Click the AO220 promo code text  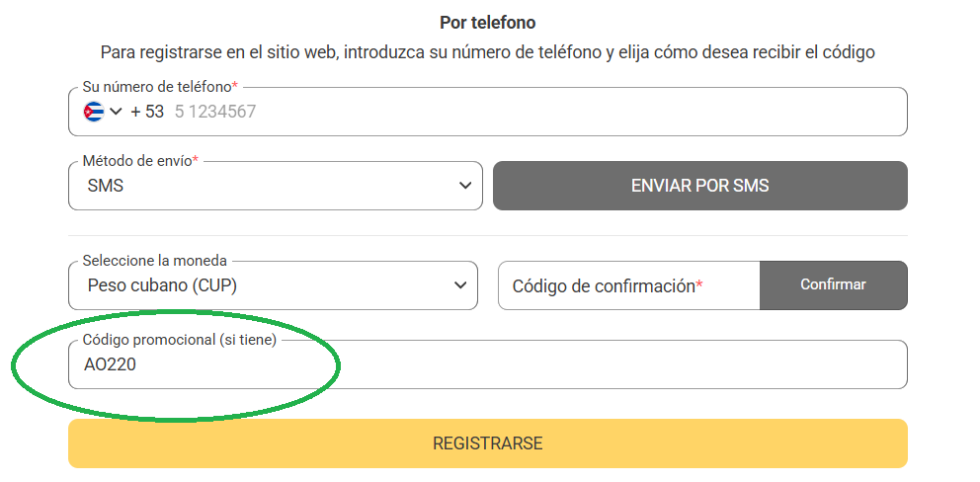coord(110,365)
